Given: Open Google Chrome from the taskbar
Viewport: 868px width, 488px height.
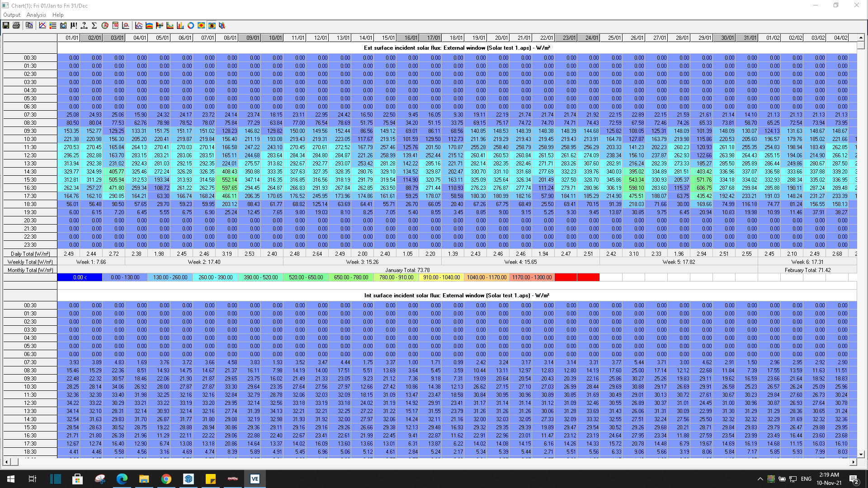Looking at the screenshot, I should [166, 479].
